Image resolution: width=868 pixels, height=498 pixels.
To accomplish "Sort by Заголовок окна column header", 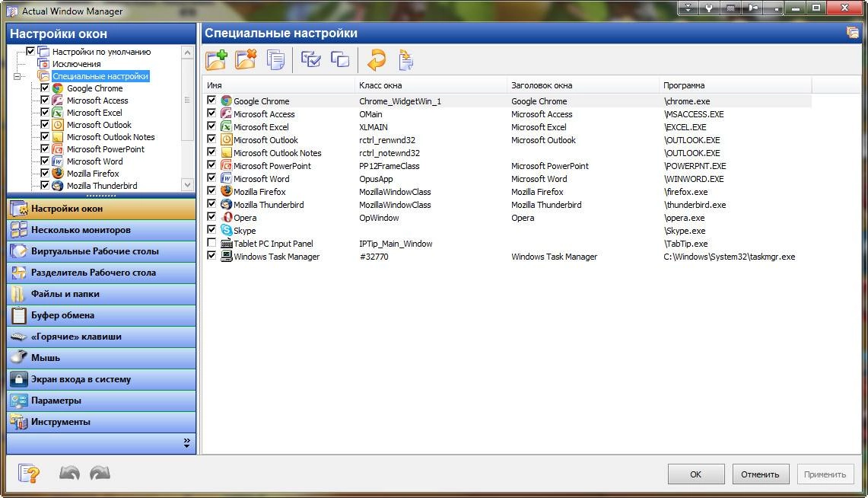I will [583, 85].
